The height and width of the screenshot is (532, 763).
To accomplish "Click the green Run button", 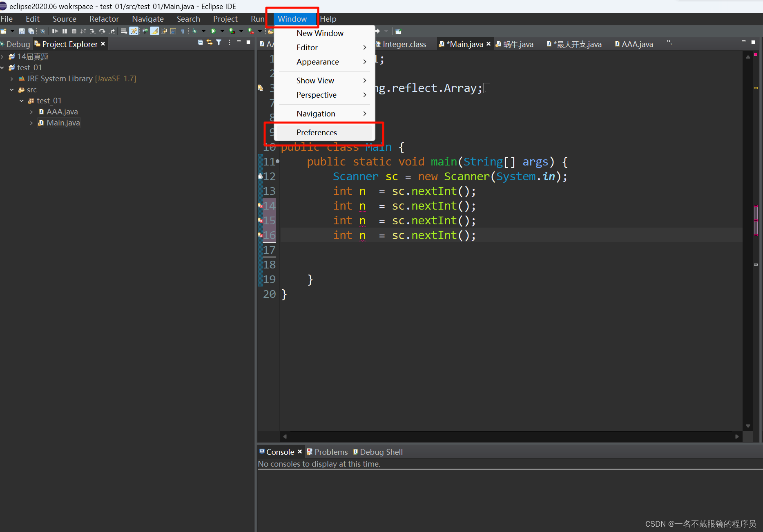I will (213, 31).
